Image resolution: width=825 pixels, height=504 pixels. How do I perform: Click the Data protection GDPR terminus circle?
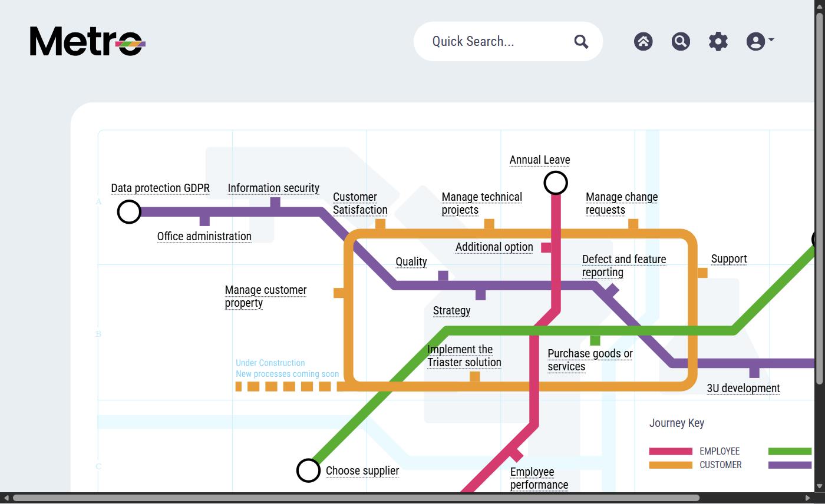(129, 211)
